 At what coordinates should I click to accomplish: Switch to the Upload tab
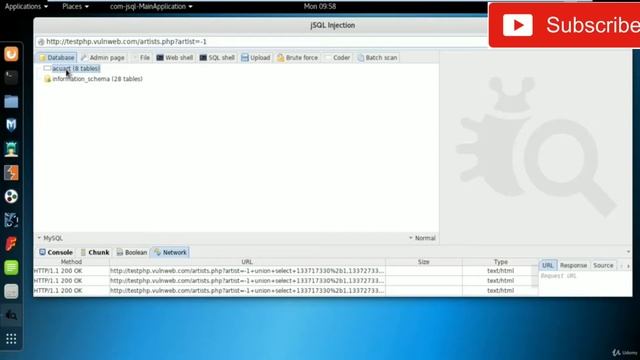pos(256,58)
